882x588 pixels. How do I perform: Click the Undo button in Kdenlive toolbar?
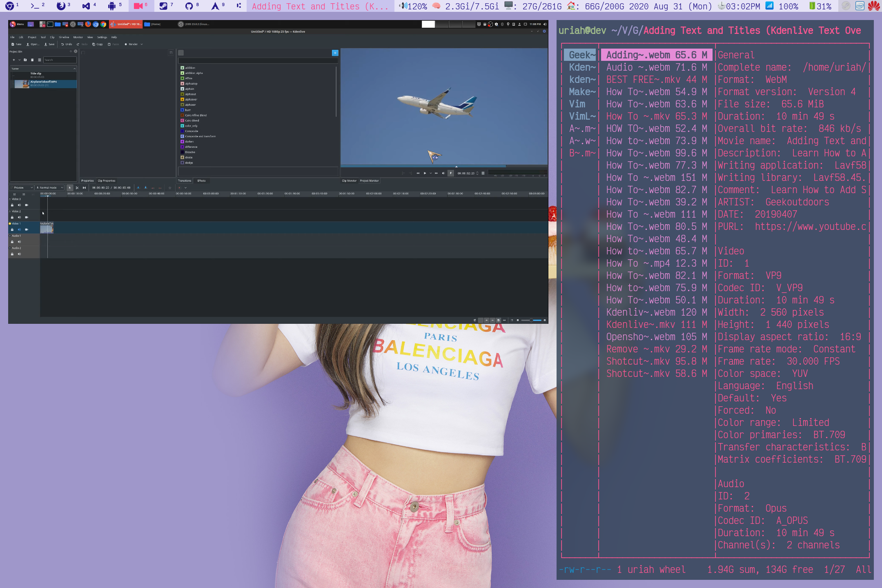click(67, 44)
